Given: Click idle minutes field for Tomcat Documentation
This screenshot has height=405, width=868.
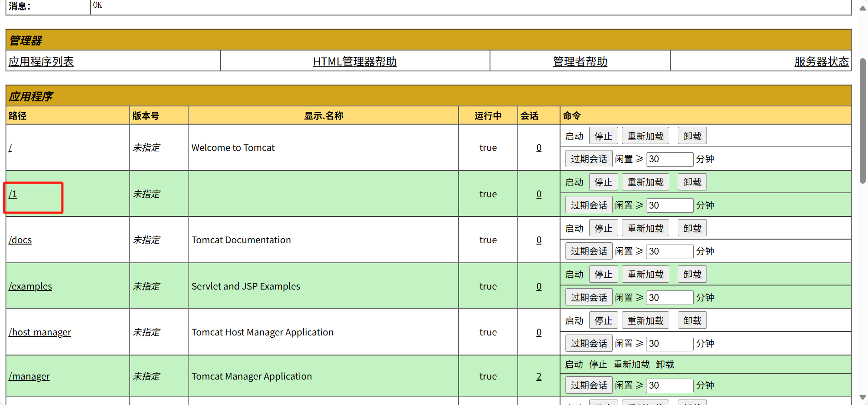Looking at the screenshot, I should click(670, 251).
